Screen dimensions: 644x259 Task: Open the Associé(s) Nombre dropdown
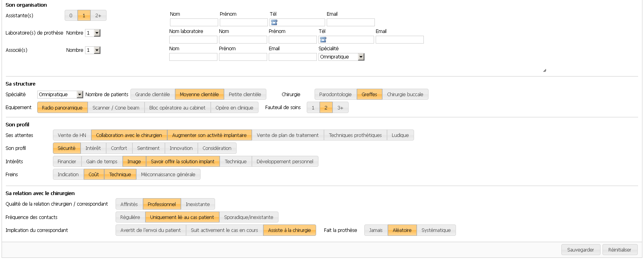(97, 50)
